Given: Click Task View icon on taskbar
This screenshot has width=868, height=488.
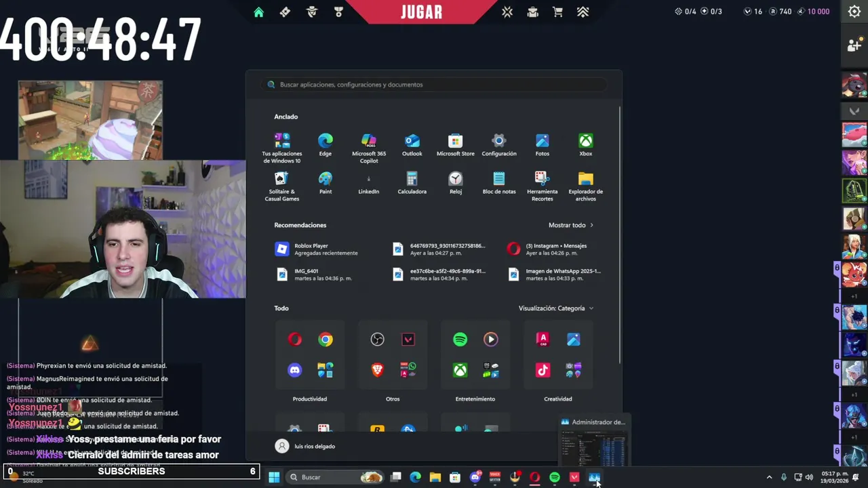Looking at the screenshot, I should pyautogui.click(x=396, y=477).
